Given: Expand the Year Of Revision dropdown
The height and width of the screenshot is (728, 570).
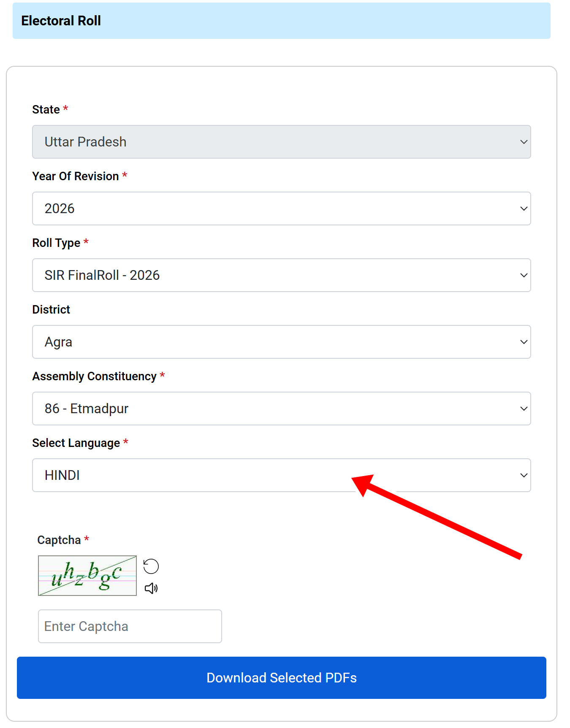Looking at the screenshot, I should click(x=282, y=208).
